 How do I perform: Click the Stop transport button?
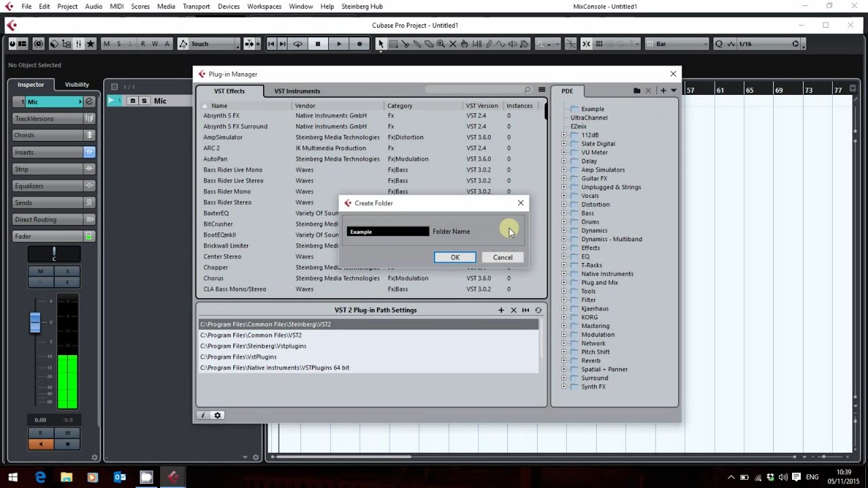click(x=317, y=44)
